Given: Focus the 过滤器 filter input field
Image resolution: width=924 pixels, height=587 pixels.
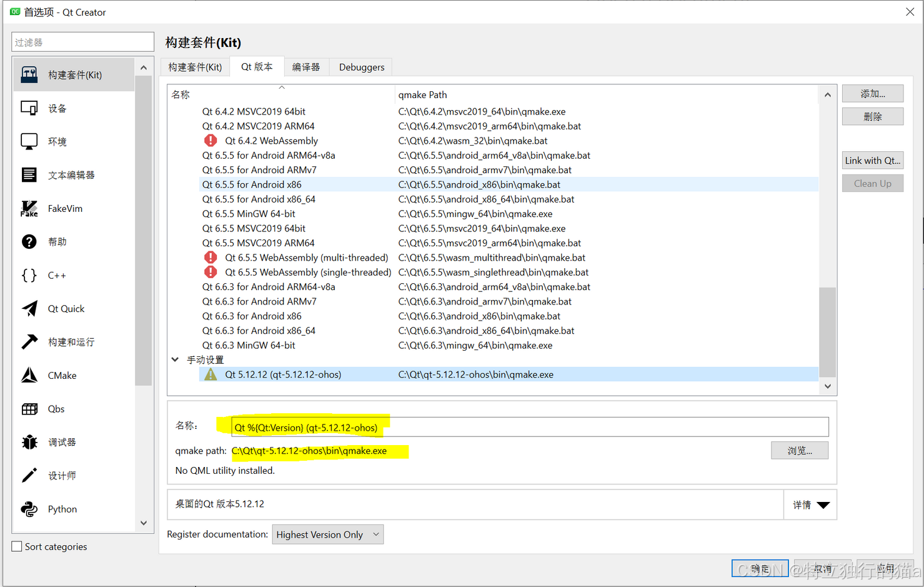Looking at the screenshot, I should coord(82,42).
